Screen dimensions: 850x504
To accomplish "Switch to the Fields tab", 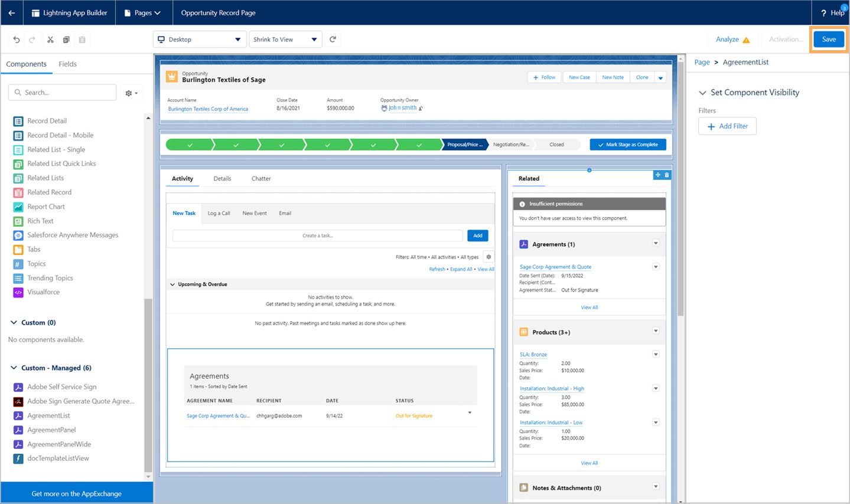I will tap(67, 64).
